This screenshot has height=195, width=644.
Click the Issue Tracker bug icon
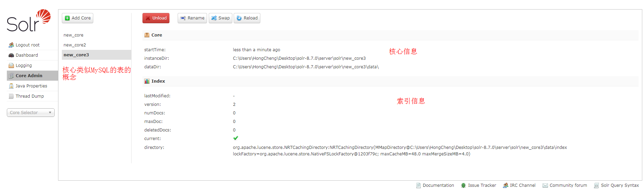[x=463, y=185]
